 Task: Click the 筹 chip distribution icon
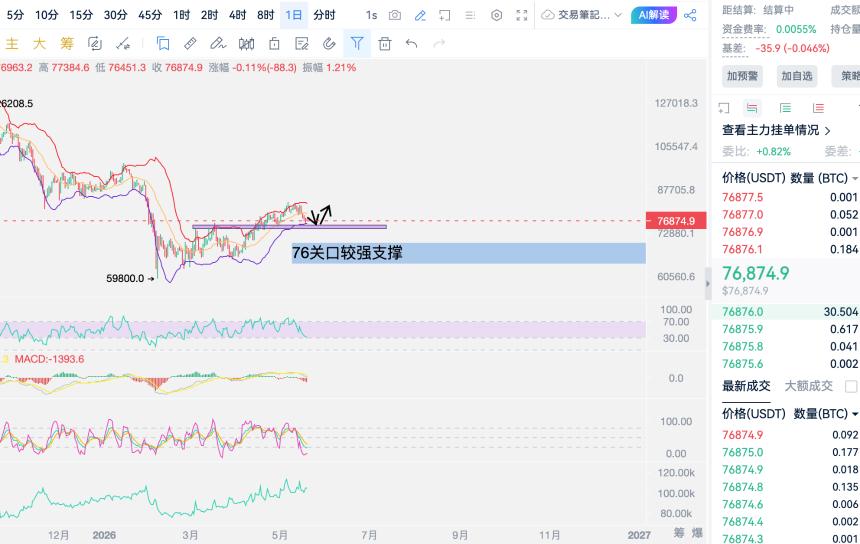67,43
